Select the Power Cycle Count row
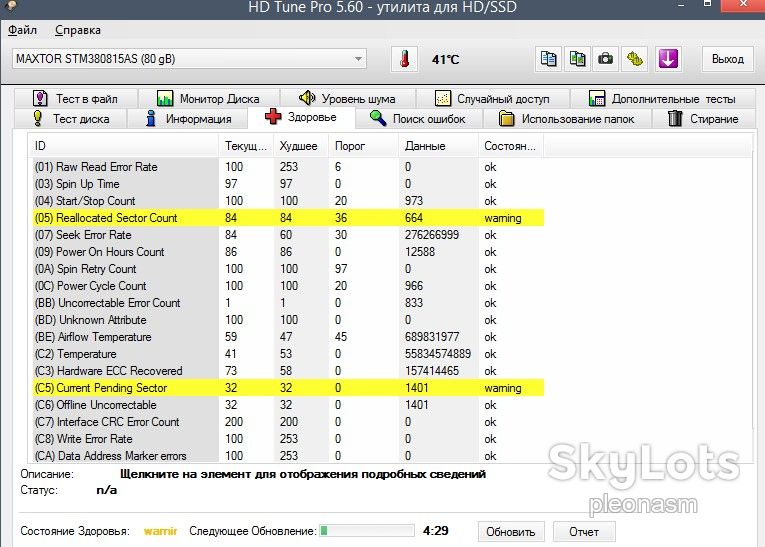The width and height of the screenshot is (765, 547). click(x=286, y=286)
